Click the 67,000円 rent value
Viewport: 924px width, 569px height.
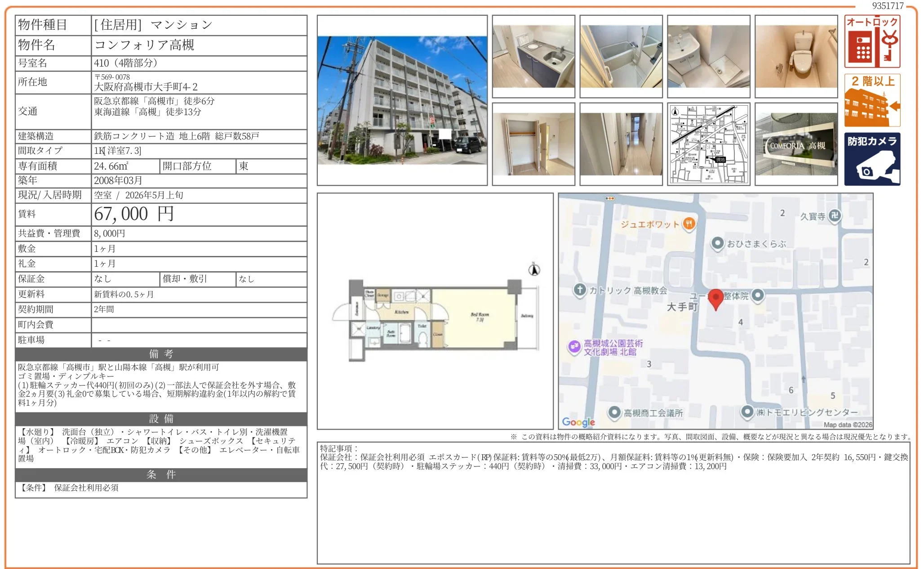click(x=133, y=214)
